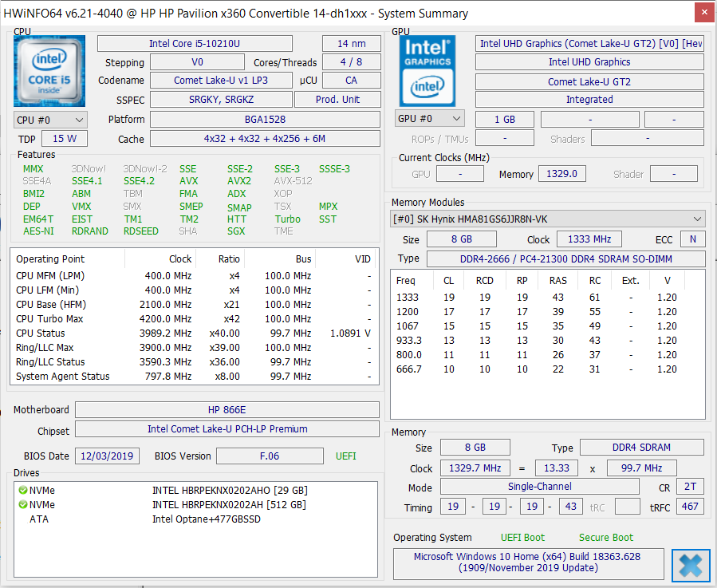This screenshot has width=717, height=588.
Task: Click the Intel Comet Lake-U PCH-LP Premium chipset field
Action: 227,429
